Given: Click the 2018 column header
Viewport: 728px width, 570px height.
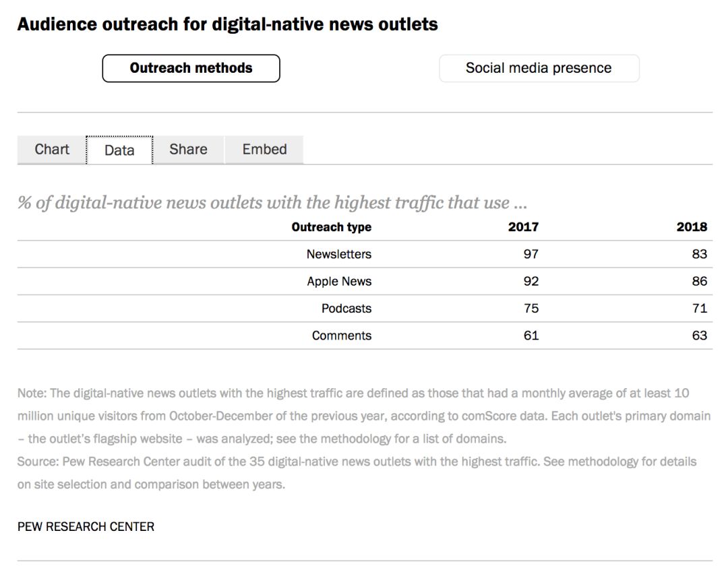Looking at the screenshot, I should (692, 227).
